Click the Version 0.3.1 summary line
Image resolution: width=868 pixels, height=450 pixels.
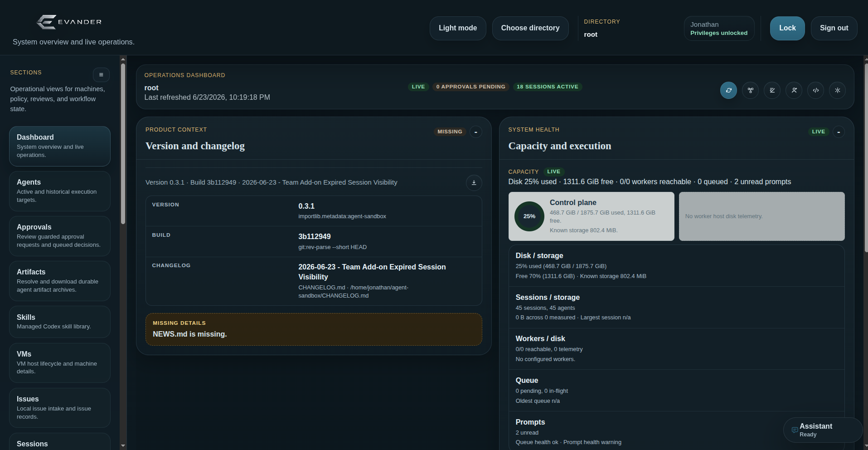click(271, 182)
